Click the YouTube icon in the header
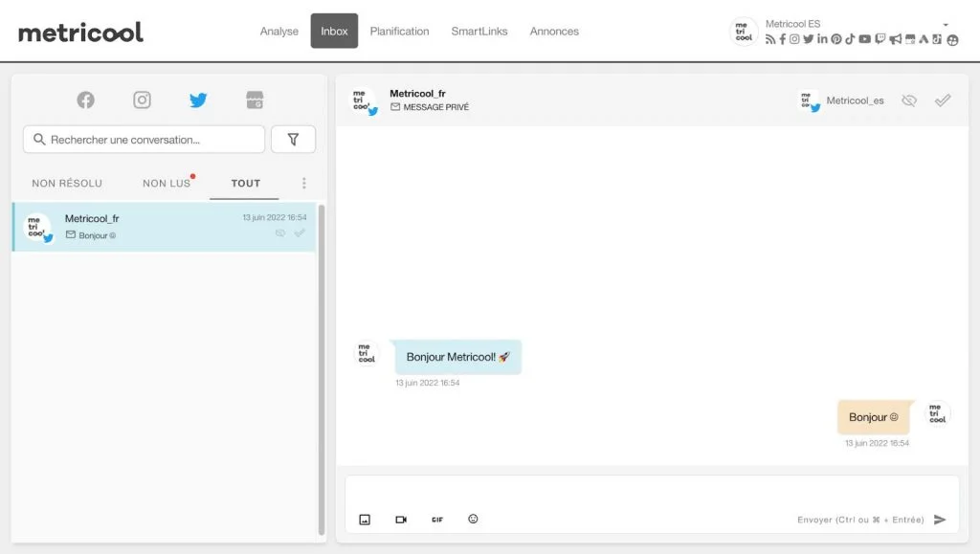Image resolution: width=980 pixels, height=554 pixels. coord(864,39)
